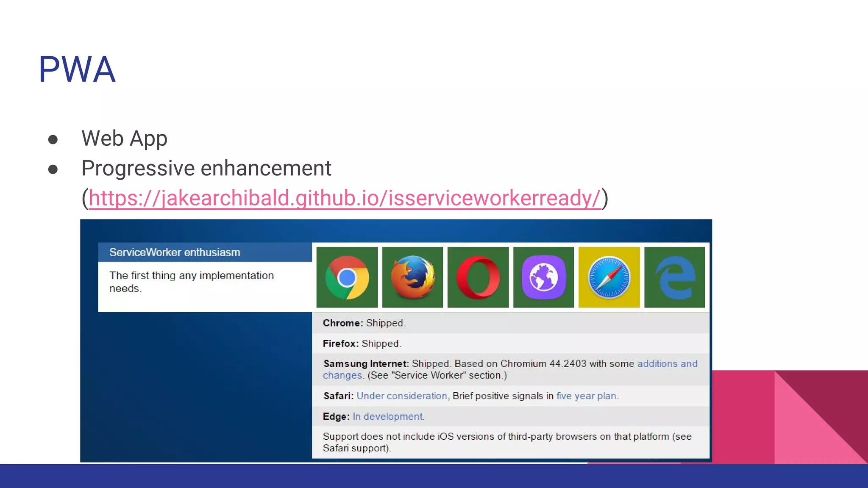868x488 pixels.
Task: Click the red Opera icon
Action: [478, 277]
